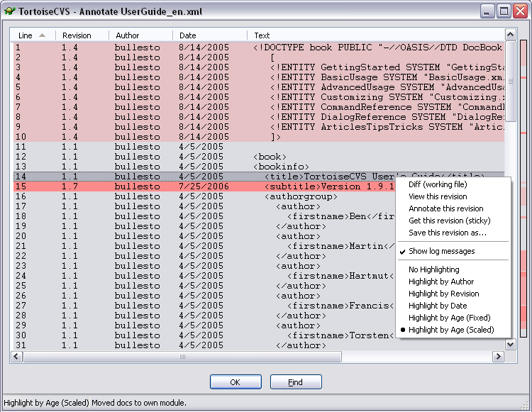Choose Diff (working file) from context menu

453,184
